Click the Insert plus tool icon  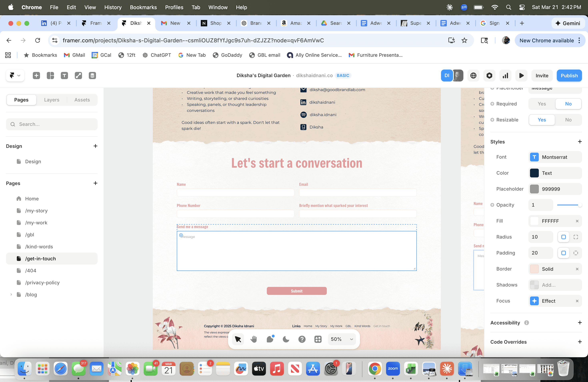coord(36,76)
